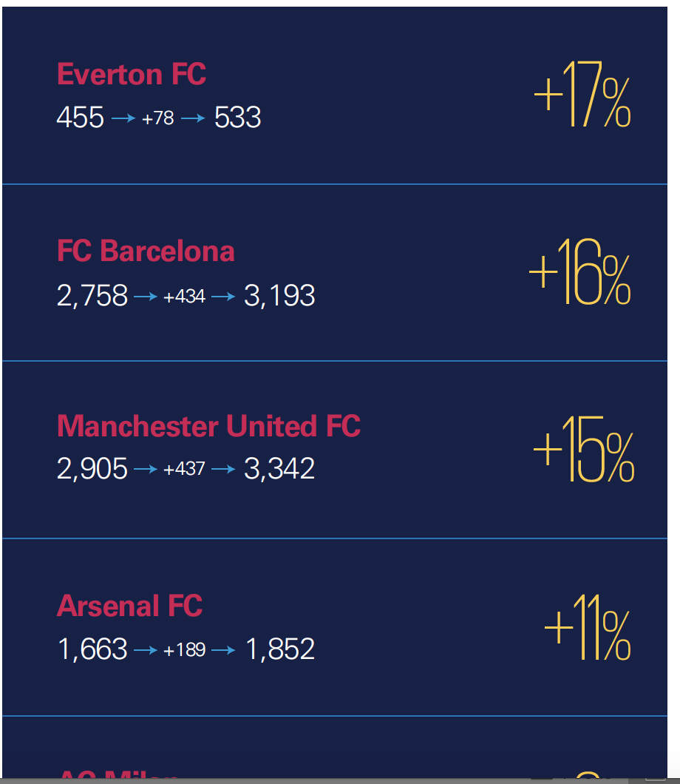Click the +16% growth figure
Image resolution: width=680 pixels, height=784 pixels.
coord(579,271)
